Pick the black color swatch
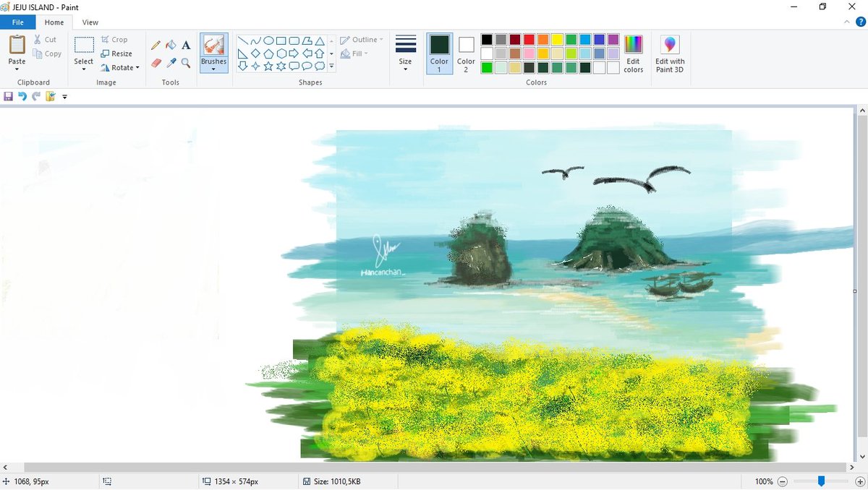 click(487, 40)
